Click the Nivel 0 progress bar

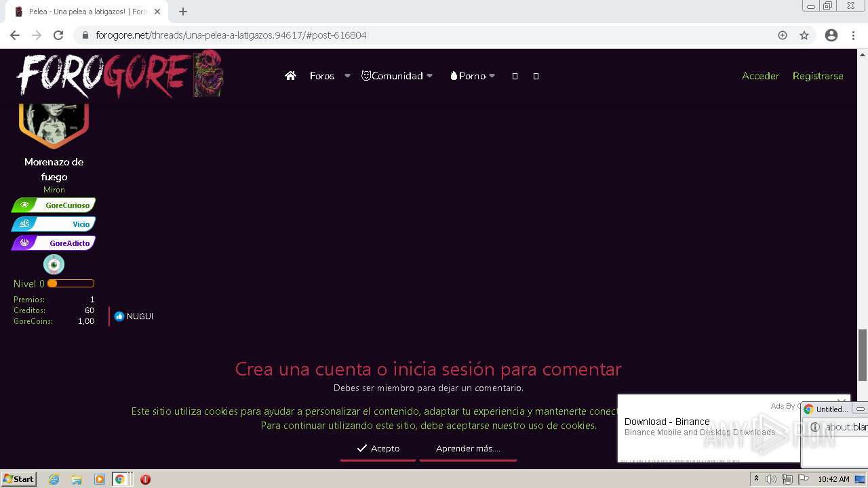pyautogui.click(x=71, y=283)
